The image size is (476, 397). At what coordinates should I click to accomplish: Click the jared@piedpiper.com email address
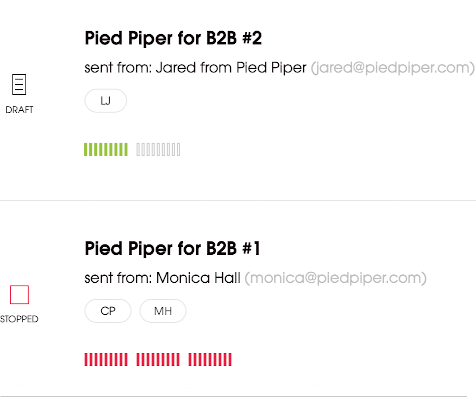pyautogui.click(x=393, y=68)
